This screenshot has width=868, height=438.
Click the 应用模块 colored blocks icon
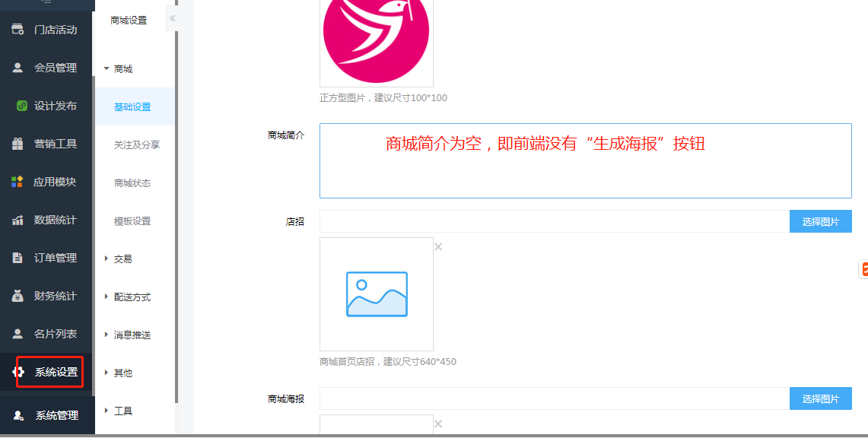(17, 182)
